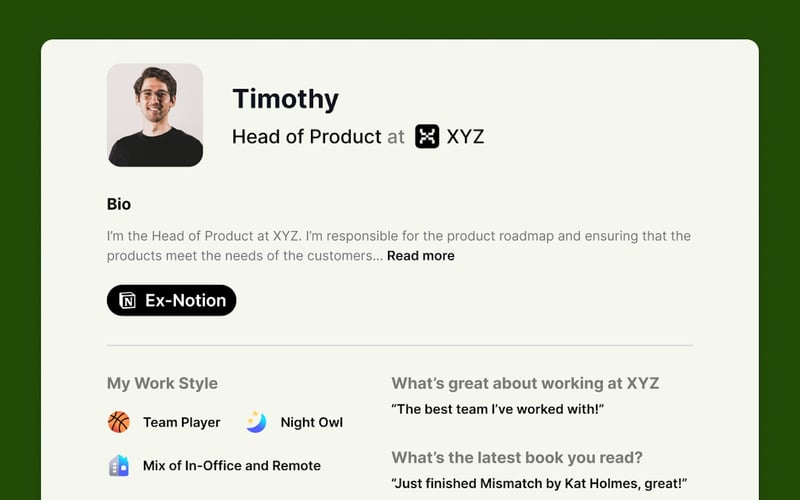The width and height of the screenshot is (800, 500).
Task: Click the XYZ company name text
Action: [x=465, y=137]
